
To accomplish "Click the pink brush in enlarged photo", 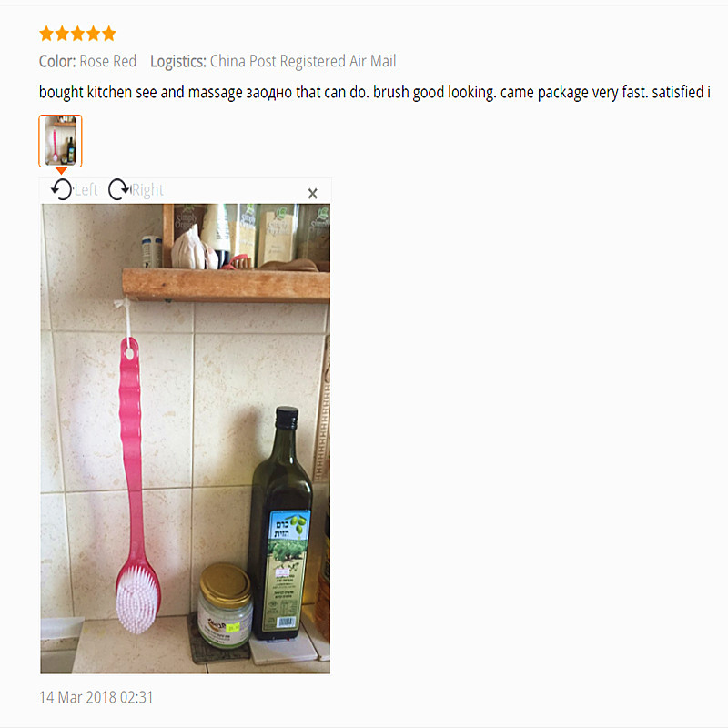I will pos(135,485).
